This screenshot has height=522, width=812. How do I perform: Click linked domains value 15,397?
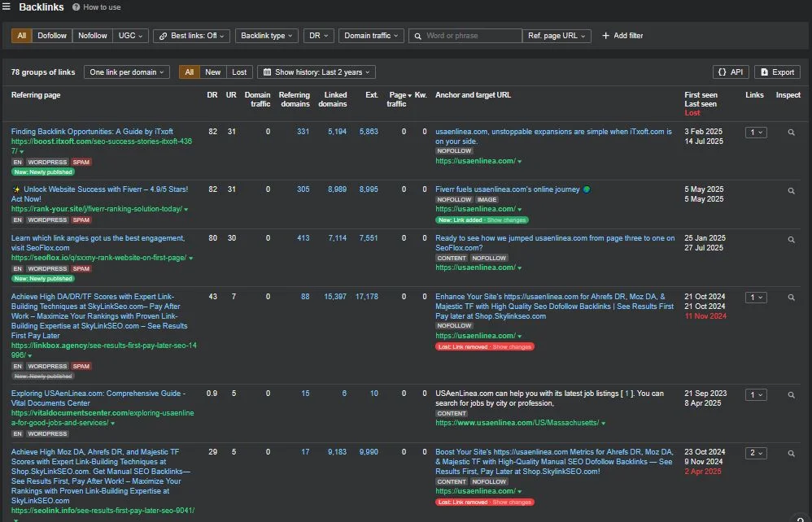(x=335, y=297)
